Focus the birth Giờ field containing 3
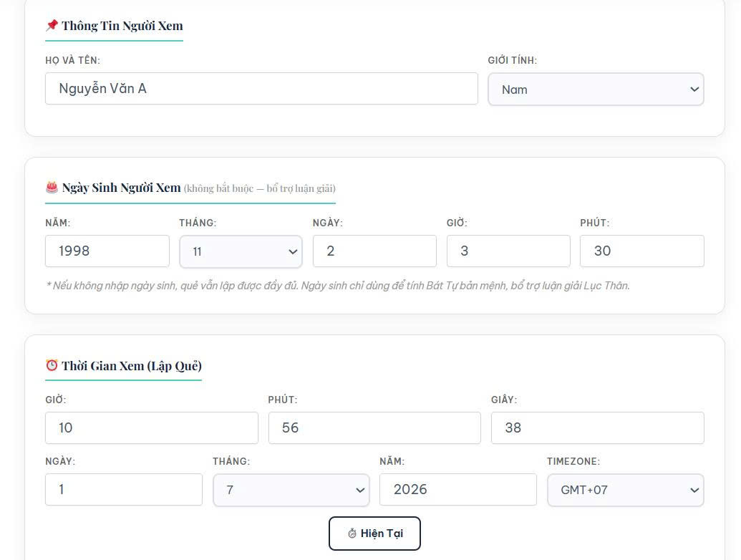This screenshot has height=560, width=741. tap(508, 251)
